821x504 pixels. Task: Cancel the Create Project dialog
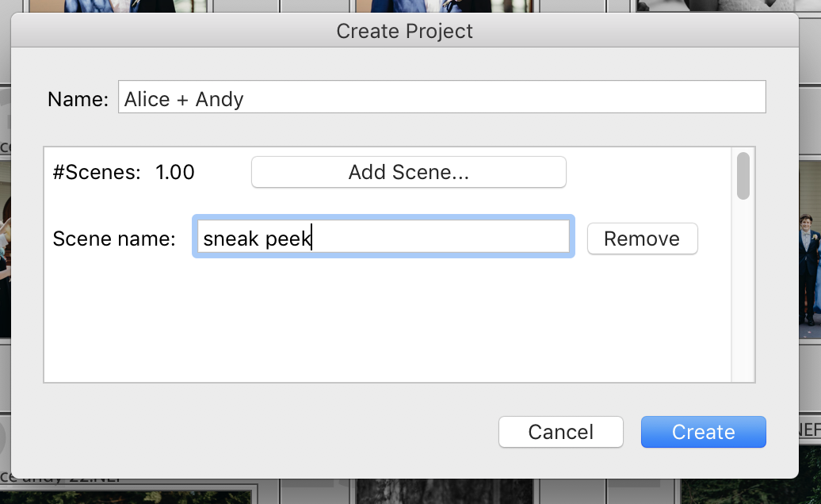(x=561, y=432)
